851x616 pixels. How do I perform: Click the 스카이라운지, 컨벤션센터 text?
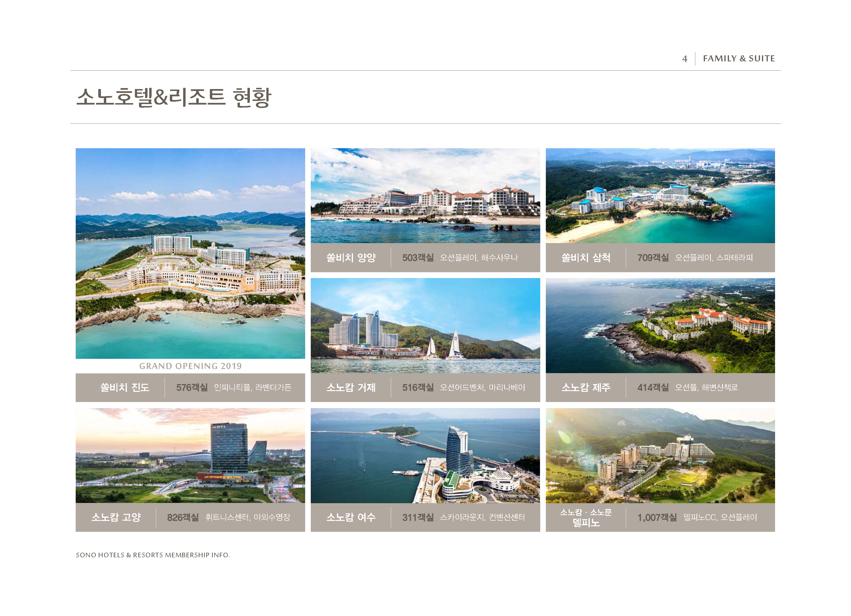[x=483, y=517]
